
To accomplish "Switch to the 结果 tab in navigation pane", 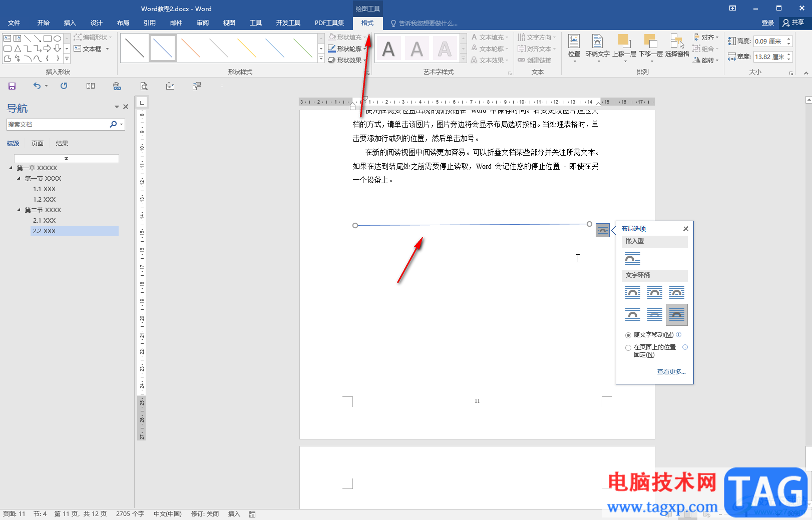I will pos(62,143).
